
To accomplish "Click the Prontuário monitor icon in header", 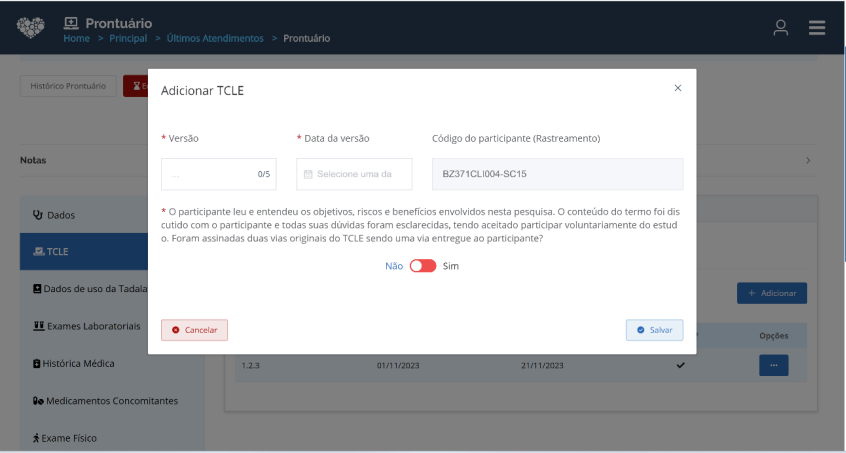I will [x=71, y=22].
